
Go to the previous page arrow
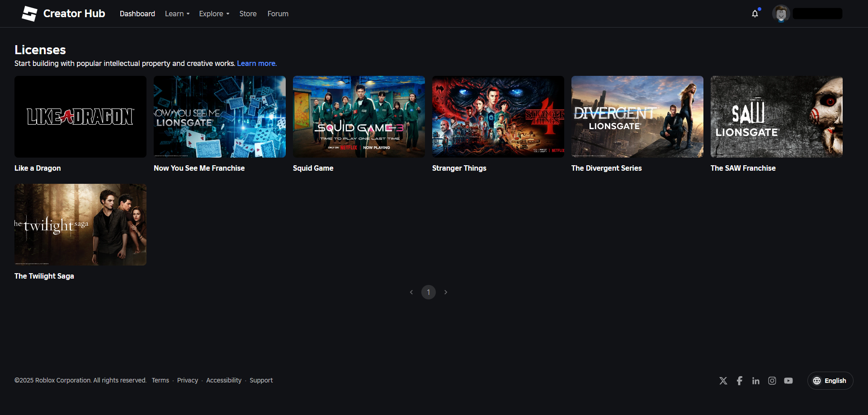(x=411, y=292)
